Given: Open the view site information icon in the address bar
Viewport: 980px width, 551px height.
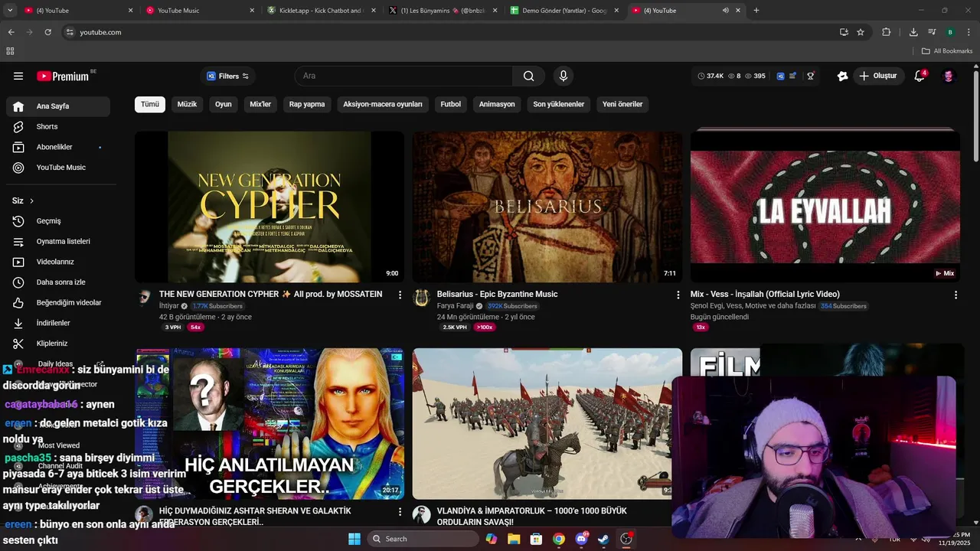Looking at the screenshot, I should (x=70, y=32).
